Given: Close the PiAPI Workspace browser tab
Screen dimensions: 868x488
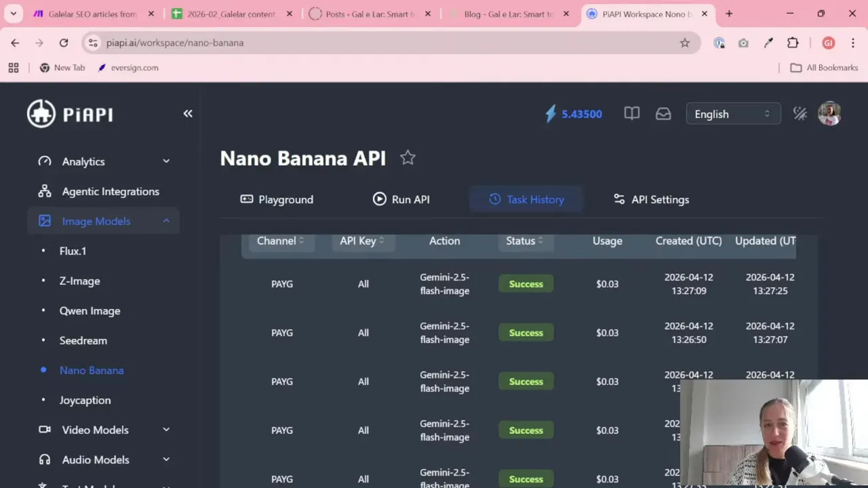Looking at the screenshot, I should pyautogui.click(x=705, y=14).
